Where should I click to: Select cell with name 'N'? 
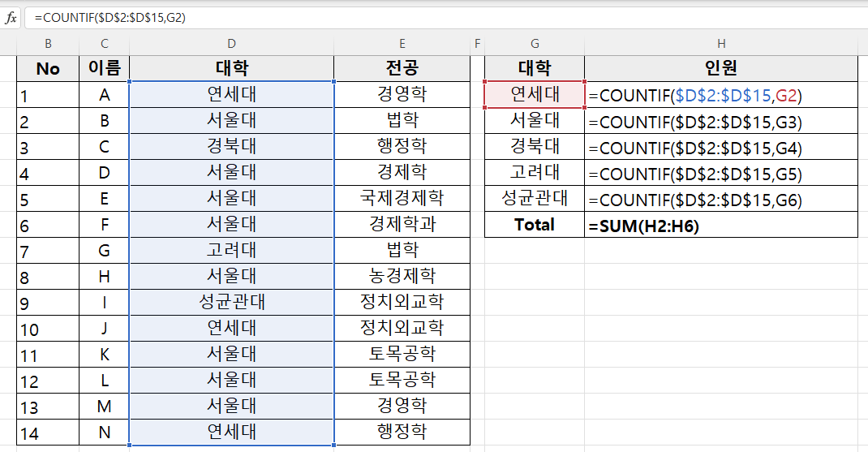pyautogui.click(x=104, y=433)
